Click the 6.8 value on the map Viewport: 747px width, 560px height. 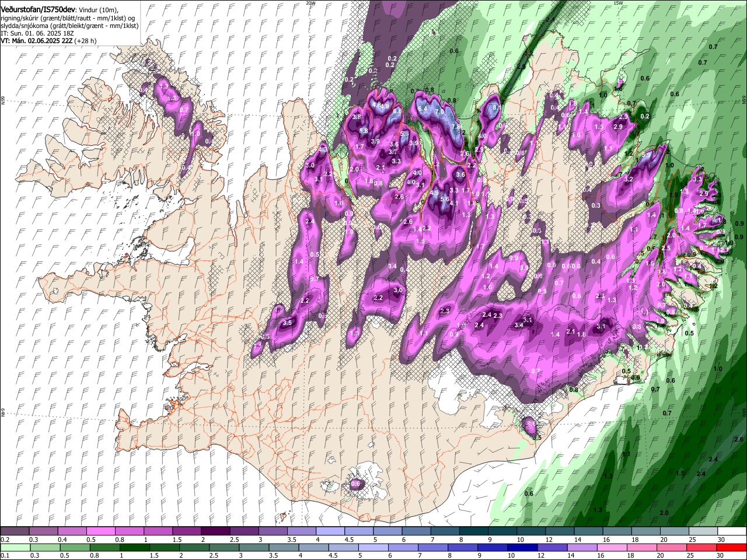tap(397, 111)
